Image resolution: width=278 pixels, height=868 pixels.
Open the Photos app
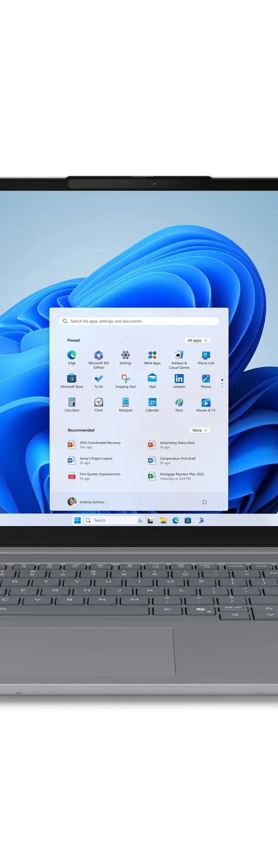(206, 381)
